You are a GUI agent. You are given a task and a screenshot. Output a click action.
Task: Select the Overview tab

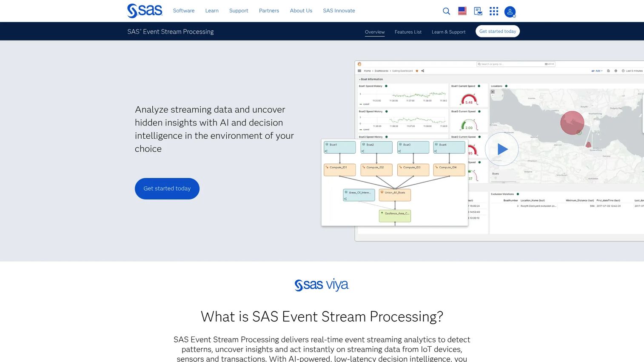point(375,32)
